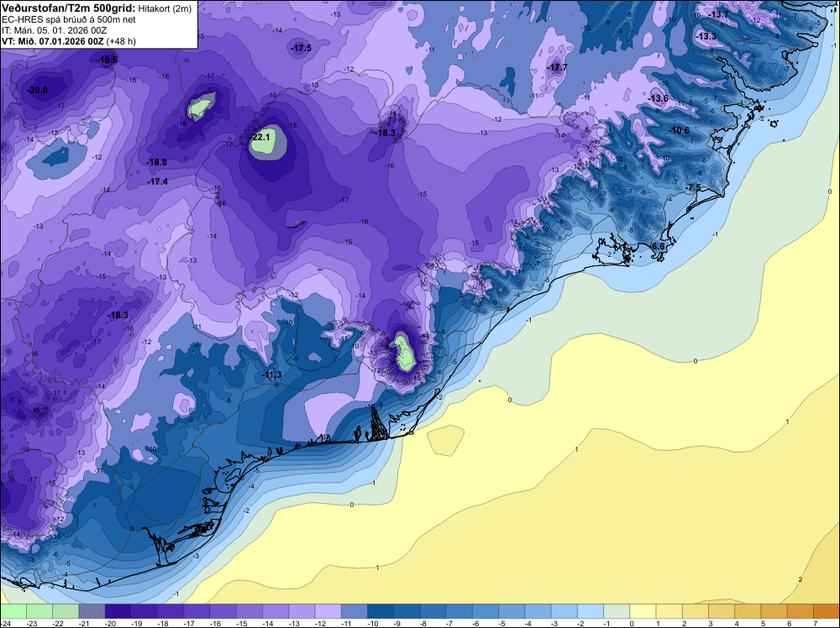840x628 pixels.
Task: Click the -20.0 temperature label
Action: pos(38,90)
